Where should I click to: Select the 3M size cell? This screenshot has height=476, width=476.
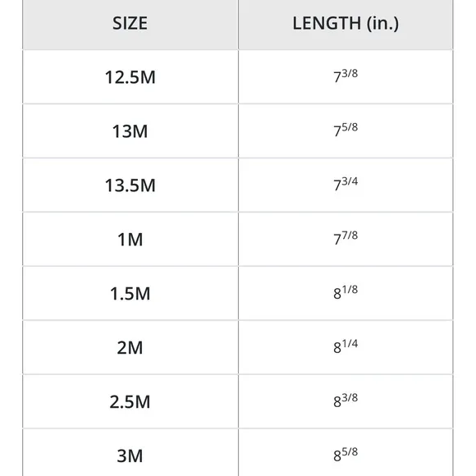pyautogui.click(x=130, y=453)
